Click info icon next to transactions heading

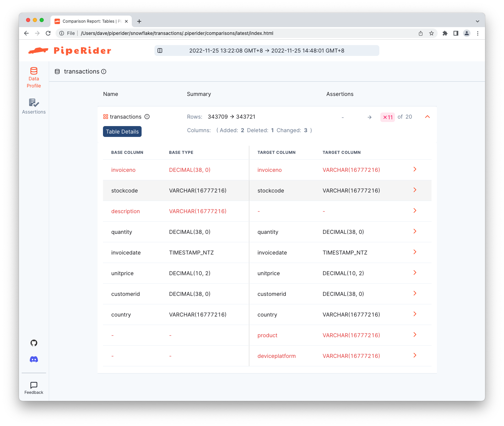104,72
